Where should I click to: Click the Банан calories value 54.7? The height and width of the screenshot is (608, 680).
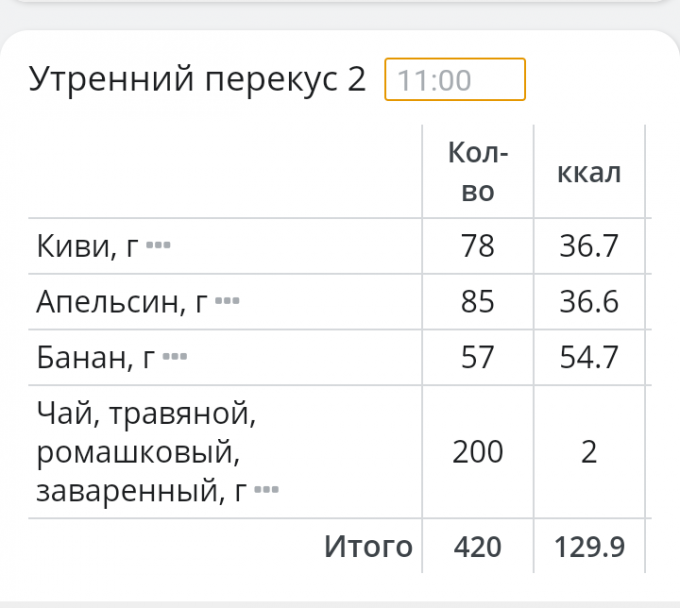coord(589,358)
